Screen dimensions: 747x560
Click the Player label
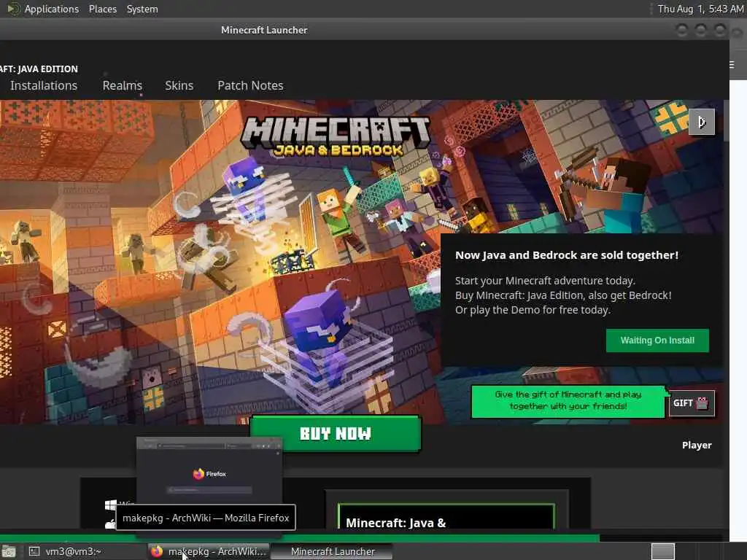697,446
